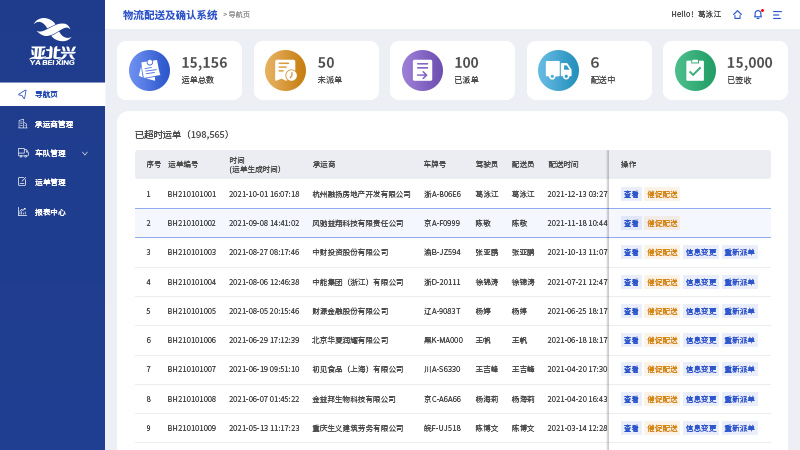
Task: Click 查看 for order BH210101004
Action: (x=631, y=282)
